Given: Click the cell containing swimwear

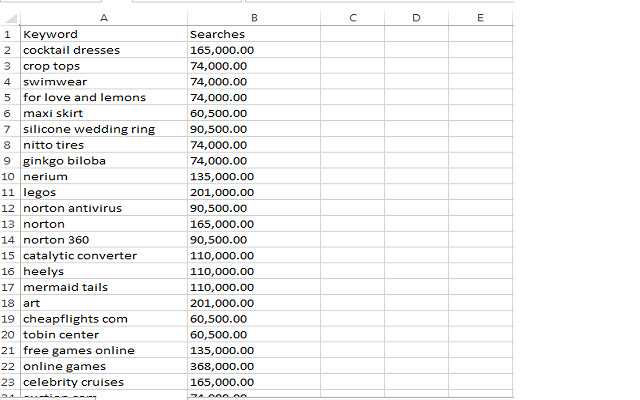Looking at the screenshot, I should coord(104,82).
